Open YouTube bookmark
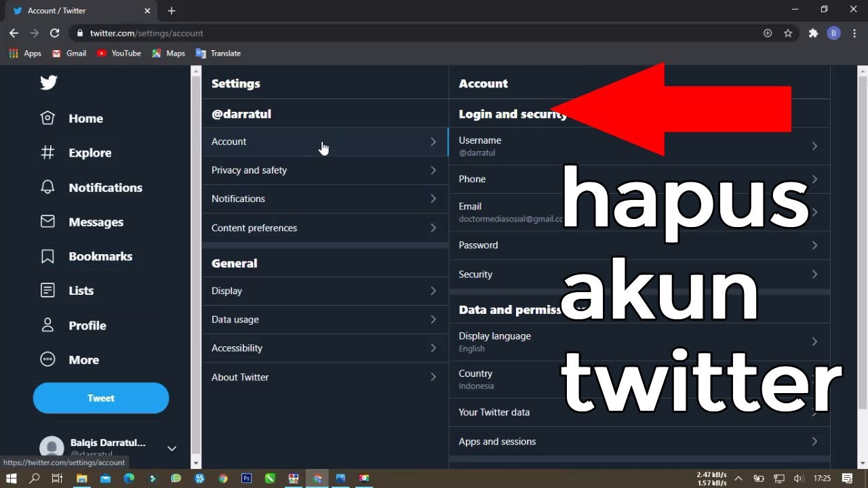Viewport: 868px width, 488px height. click(x=119, y=53)
